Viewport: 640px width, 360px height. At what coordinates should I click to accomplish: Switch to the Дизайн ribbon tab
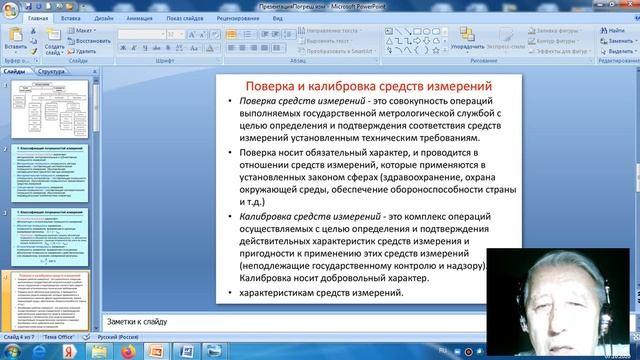104,18
